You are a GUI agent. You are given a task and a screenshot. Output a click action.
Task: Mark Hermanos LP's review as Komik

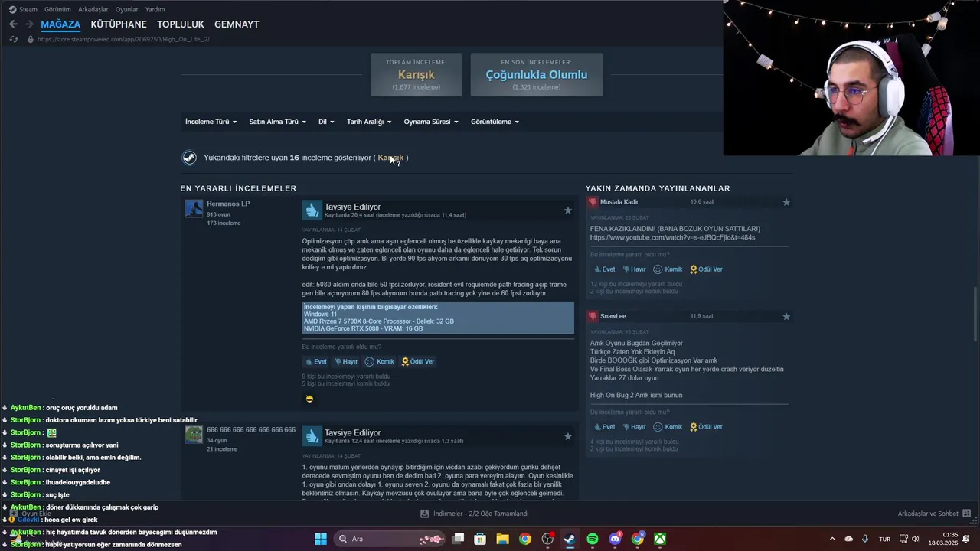(x=380, y=362)
